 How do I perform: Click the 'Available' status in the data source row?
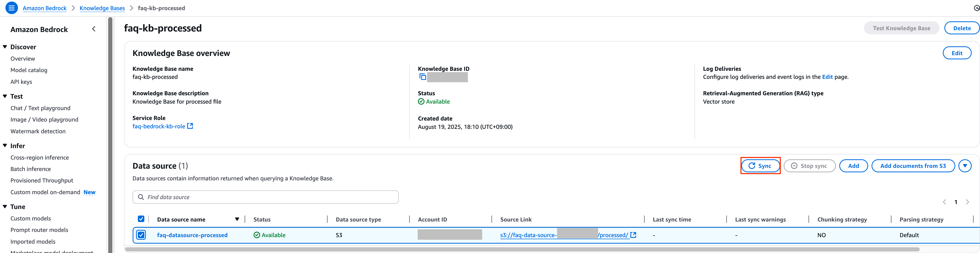tap(269, 235)
